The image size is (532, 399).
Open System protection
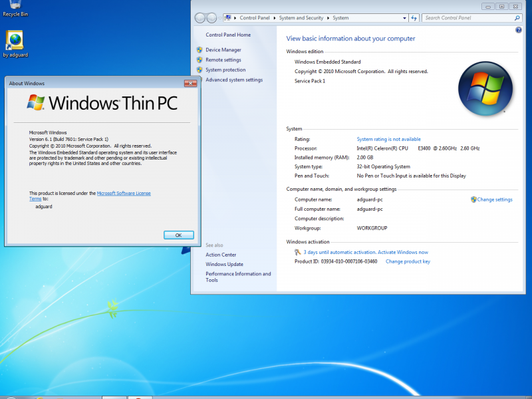coord(225,70)
